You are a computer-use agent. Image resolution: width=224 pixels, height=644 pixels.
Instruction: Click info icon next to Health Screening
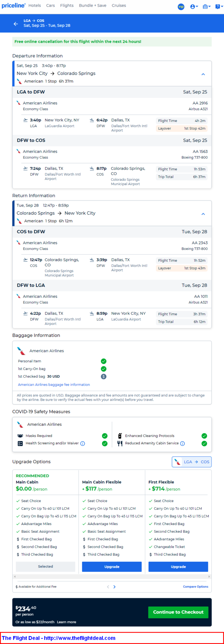(x=83, y=443)
